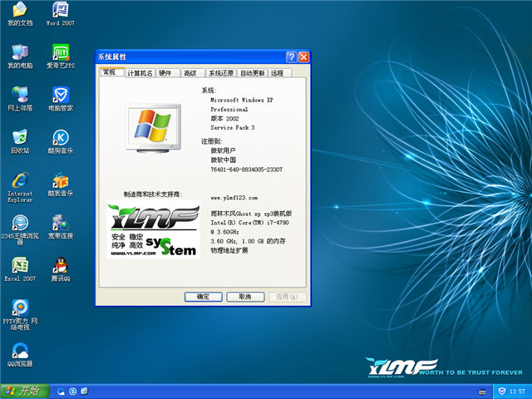Switch to the 硬件 tab
The width and height of the screenshot is (532, 399).
(x=168, y=73)
